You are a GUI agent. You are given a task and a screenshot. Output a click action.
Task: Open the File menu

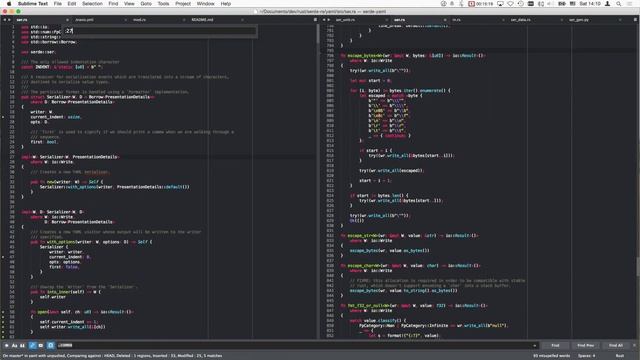(x=58, y=4)
